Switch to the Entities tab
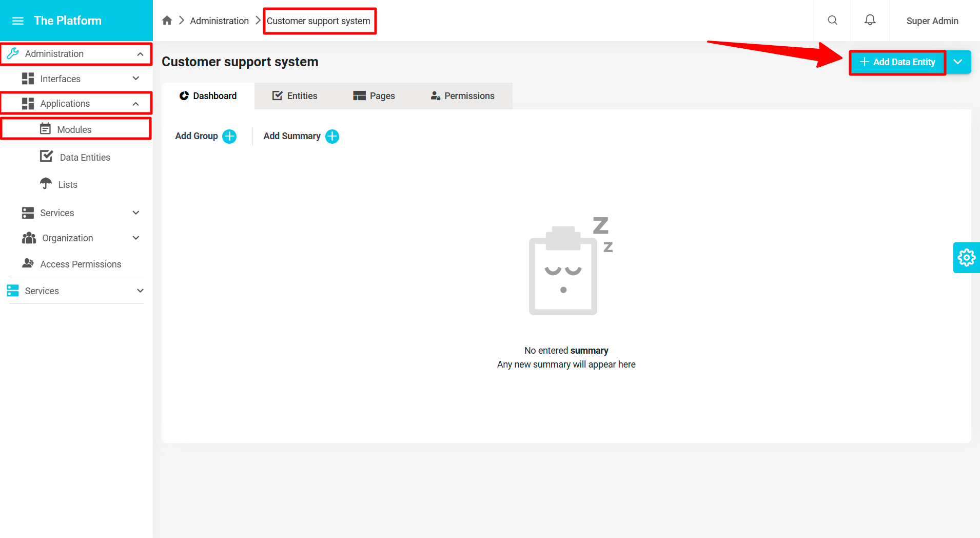The height and width of the screenshot is (538, 980). (x=295, y=96)
